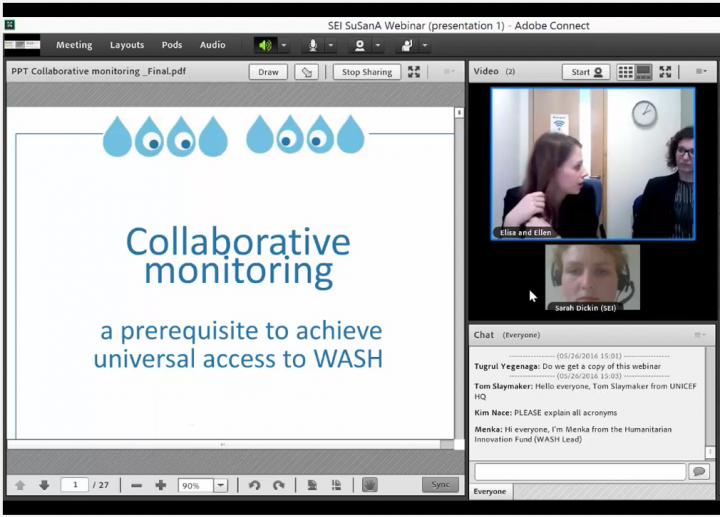Click the chat panel vertical scrollbar
The width and height of the screenshot is (720, 517).
[x=711, y=400]
